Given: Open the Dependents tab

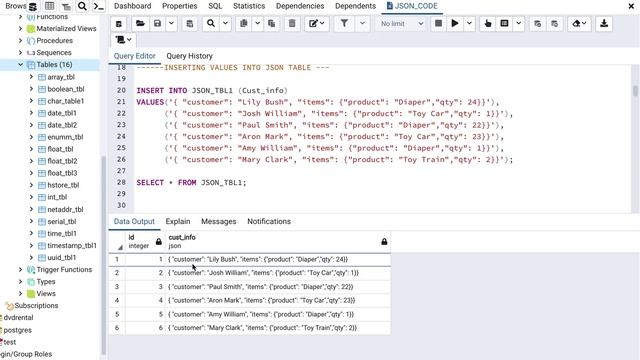Looking at the screenshot, I should coord(356,6).
